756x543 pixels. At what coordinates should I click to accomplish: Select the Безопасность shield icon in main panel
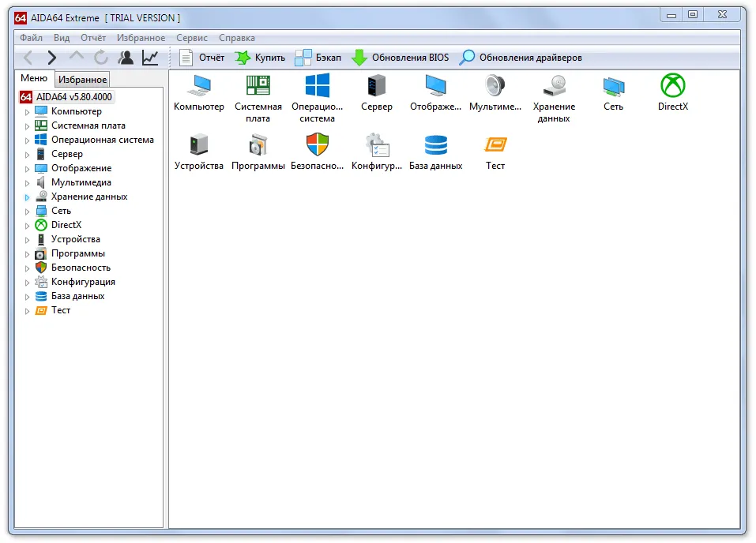(317, 145)
